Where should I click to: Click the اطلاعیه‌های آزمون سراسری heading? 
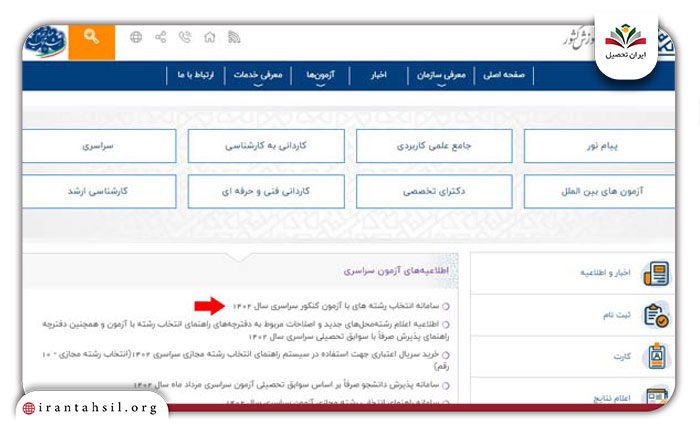tap(396, 271)
